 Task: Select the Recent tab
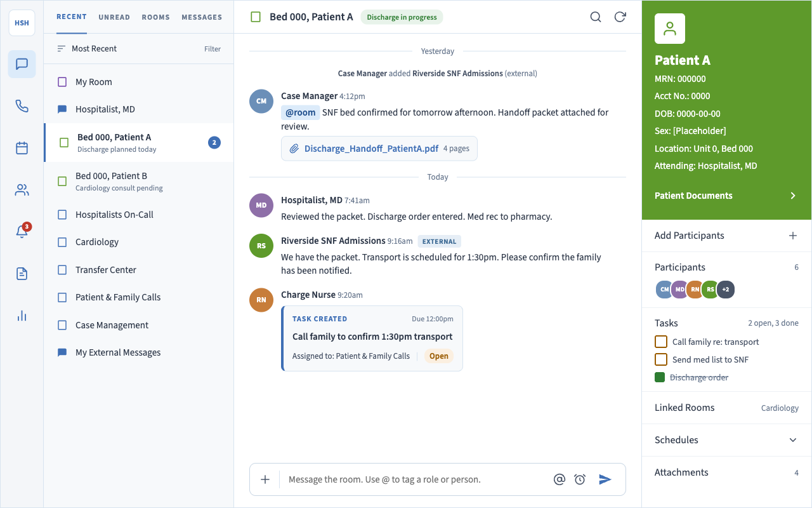point(72,17)
